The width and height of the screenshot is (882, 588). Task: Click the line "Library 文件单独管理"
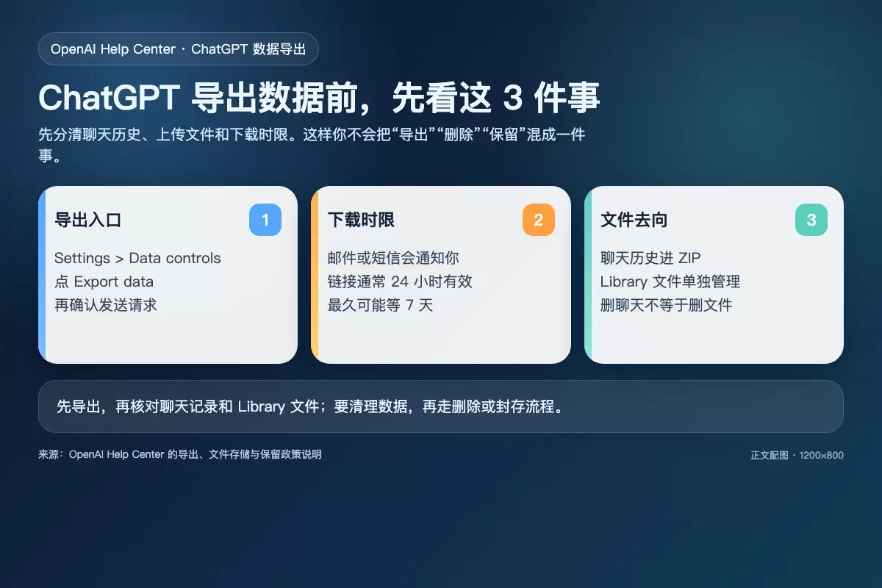[x=670, y=282]
